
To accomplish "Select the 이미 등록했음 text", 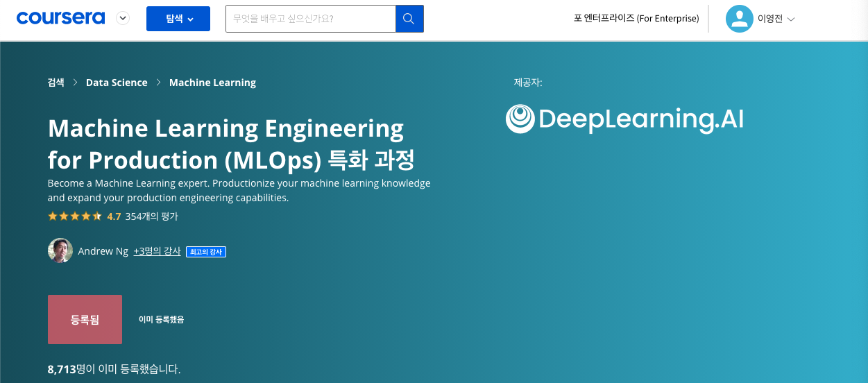I will [x=161, y=320].
